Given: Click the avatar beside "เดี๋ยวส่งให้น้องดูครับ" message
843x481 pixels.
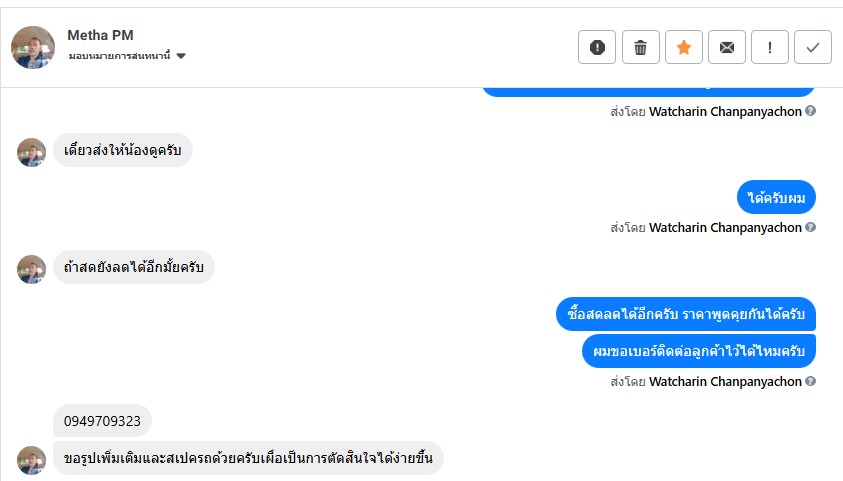Looking at the screenshot, I should (x=32, y=152).
